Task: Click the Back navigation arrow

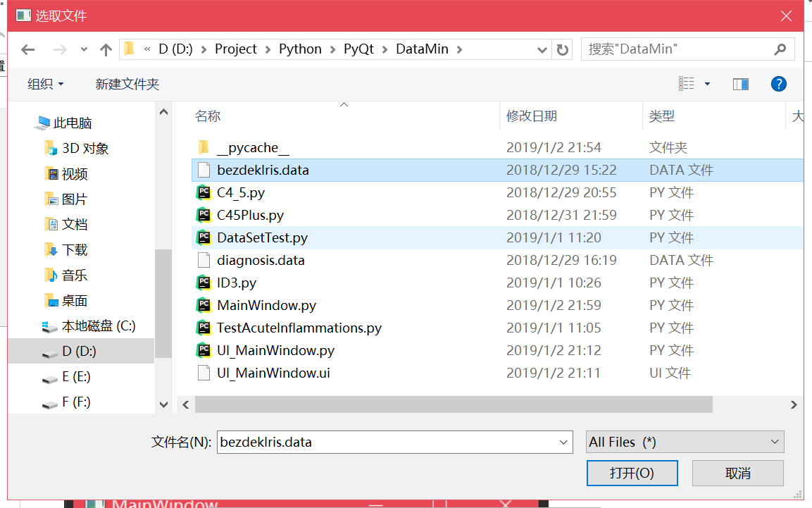Action: [x=28, y=49]
